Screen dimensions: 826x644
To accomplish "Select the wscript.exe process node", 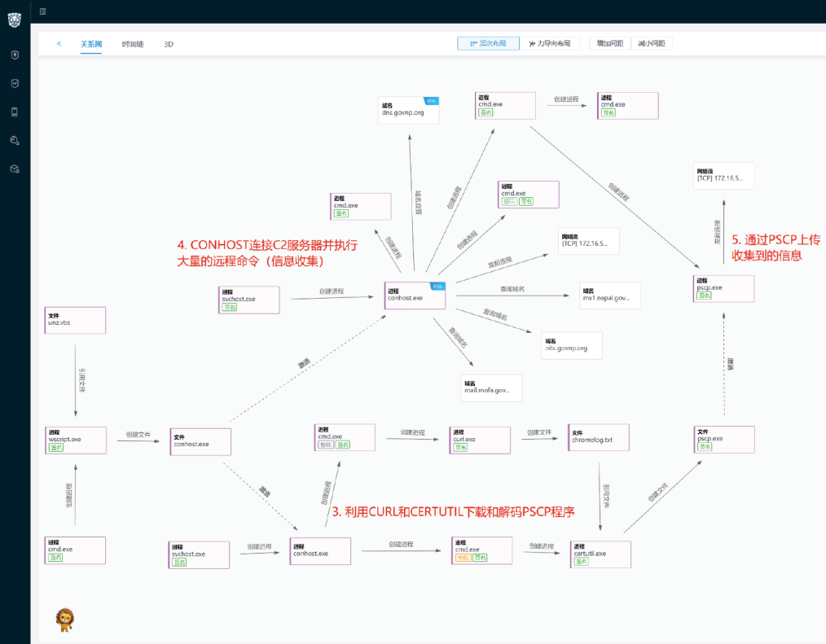I will pyautogui.click(x=76, y=440).
